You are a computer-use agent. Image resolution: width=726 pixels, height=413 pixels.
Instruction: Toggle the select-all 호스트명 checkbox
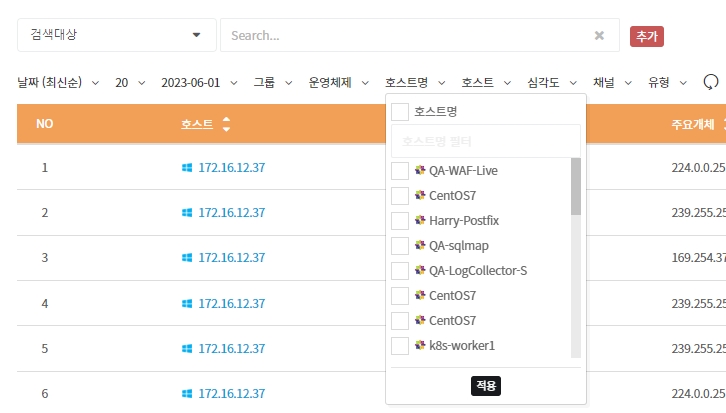(400, 111)
